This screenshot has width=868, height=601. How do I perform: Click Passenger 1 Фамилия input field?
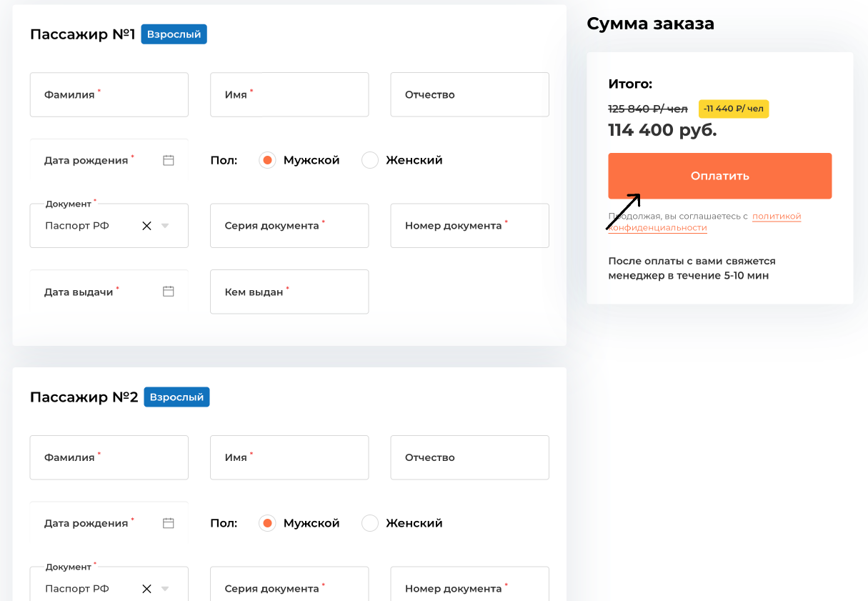point(109,94)
